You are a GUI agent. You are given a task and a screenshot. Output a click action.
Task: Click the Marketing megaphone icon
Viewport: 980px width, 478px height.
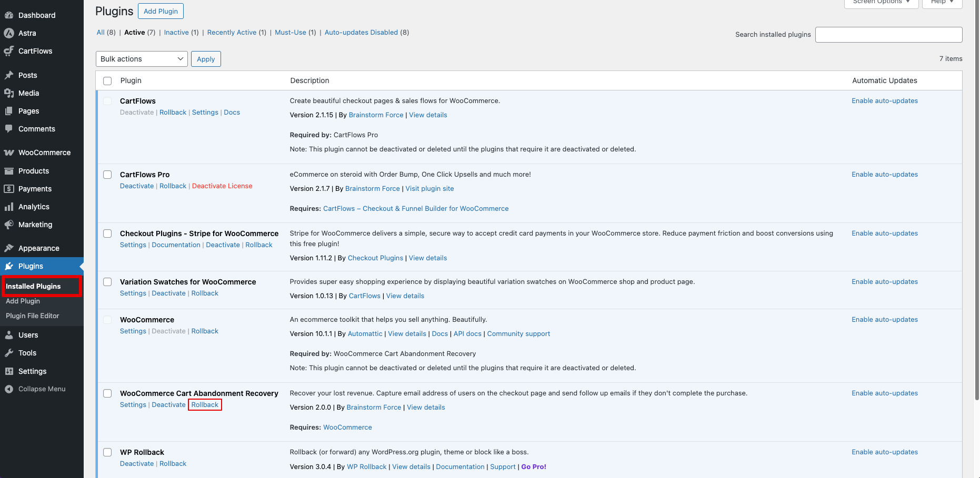tap(9, 225)
